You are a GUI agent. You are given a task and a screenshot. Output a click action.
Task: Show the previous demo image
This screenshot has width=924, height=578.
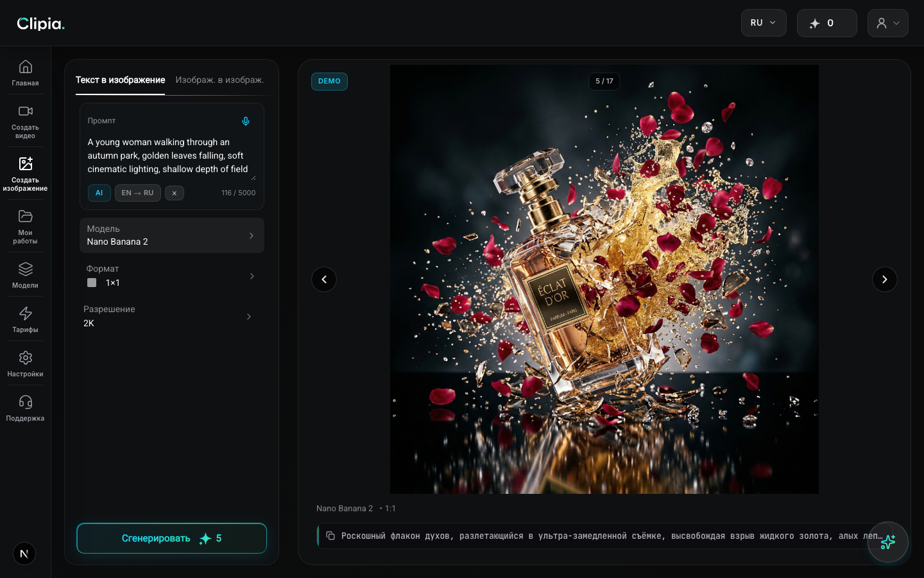(x=324, y=279)
